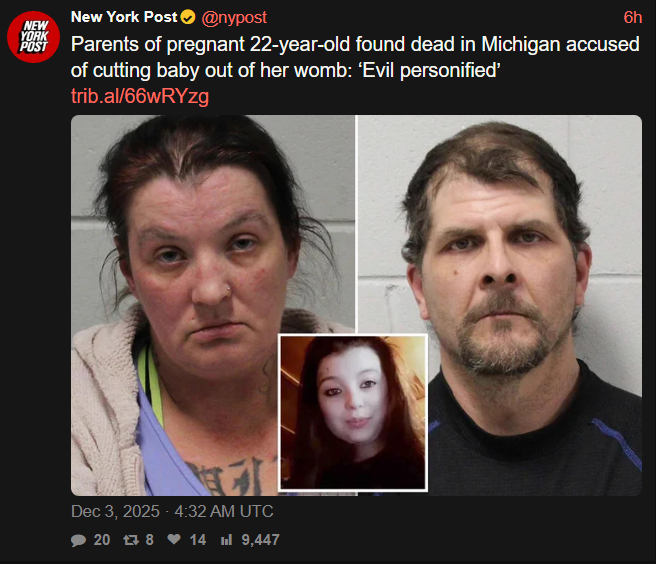Open the Dec 3, 2025 4:32 AM date

click(x=172, y=511)
